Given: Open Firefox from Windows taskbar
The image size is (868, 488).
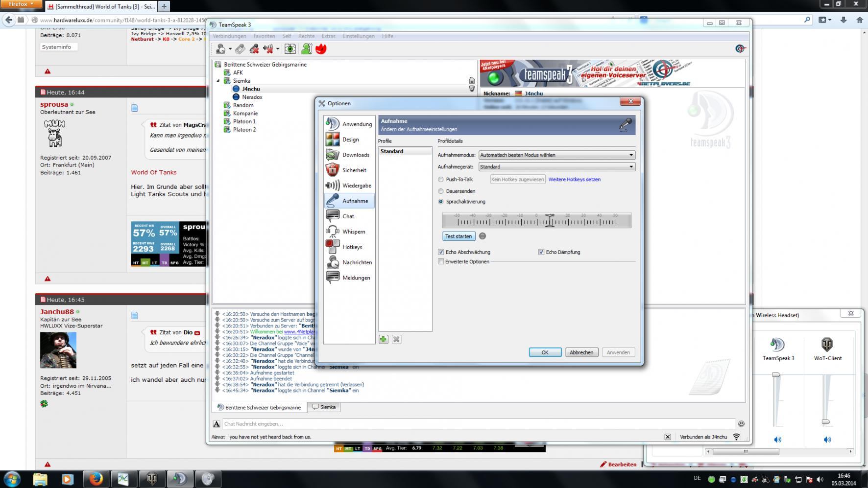Looking at the screenshot, I should point(96,479).
